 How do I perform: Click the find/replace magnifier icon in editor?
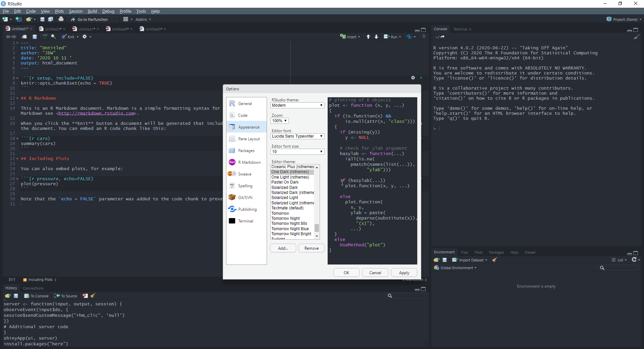pyautogui.click(x=53, y=37)
